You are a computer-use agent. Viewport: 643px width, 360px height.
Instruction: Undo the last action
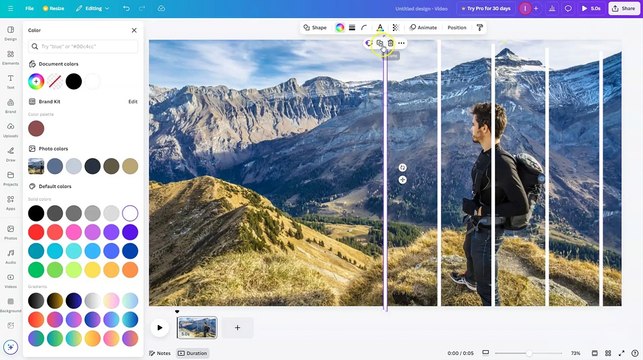pyautogui.click(x=126, y=8)
